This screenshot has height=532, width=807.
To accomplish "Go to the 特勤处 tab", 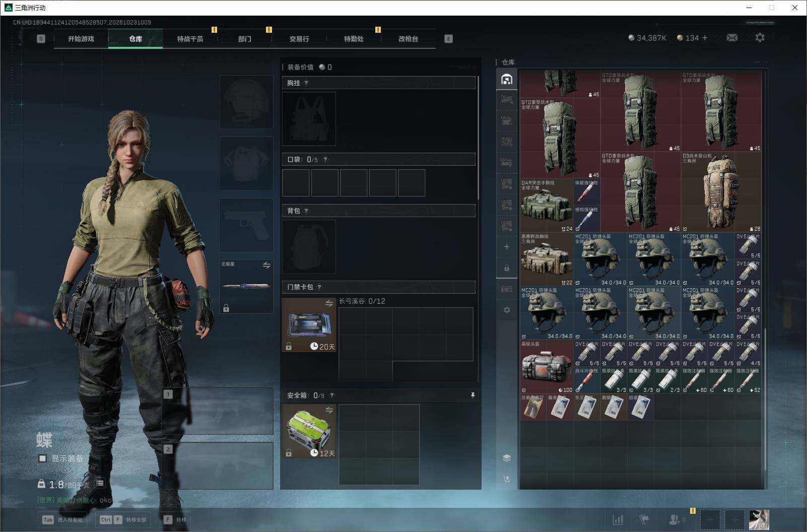I will point(354,39).
